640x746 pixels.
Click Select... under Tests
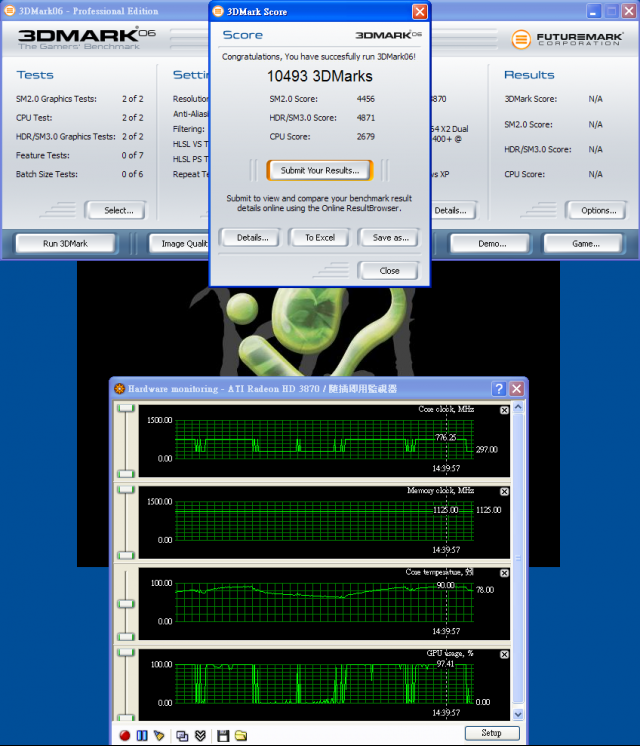click(116, 210)
